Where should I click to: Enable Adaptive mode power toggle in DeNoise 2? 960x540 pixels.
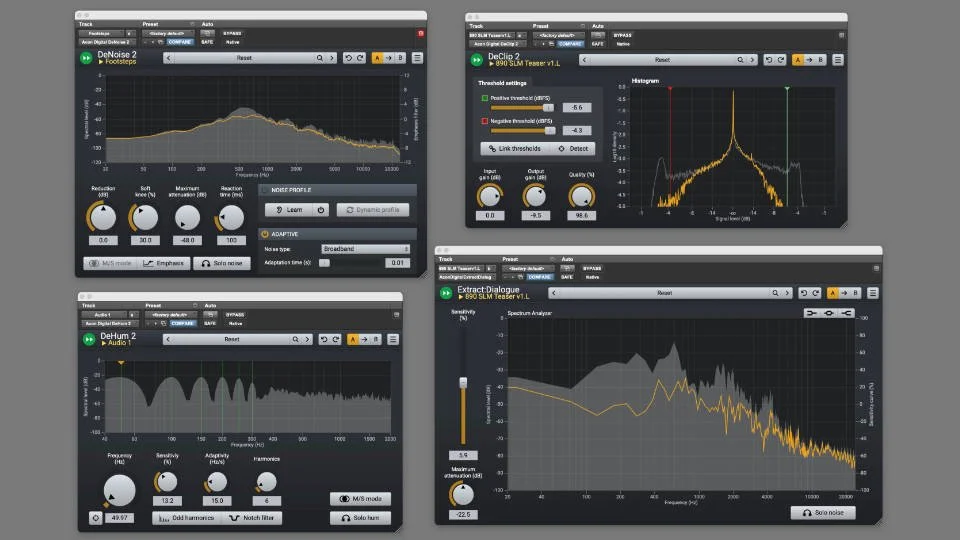(x=265, y=234)
